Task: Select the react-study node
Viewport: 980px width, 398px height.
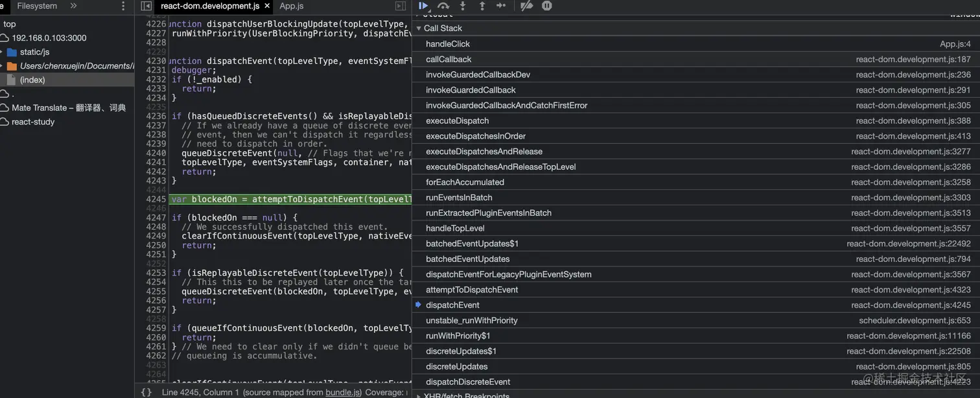Action: click(x=33, y=122)
